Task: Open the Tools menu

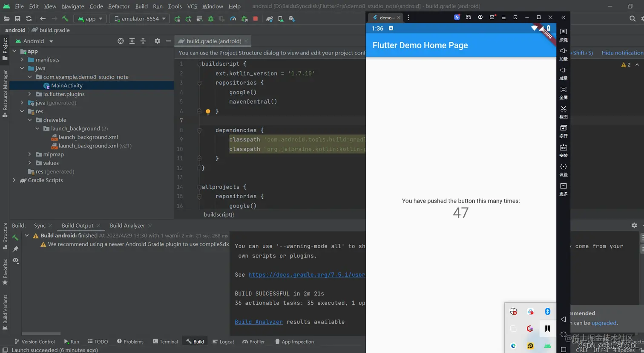Action: [175, 6]
